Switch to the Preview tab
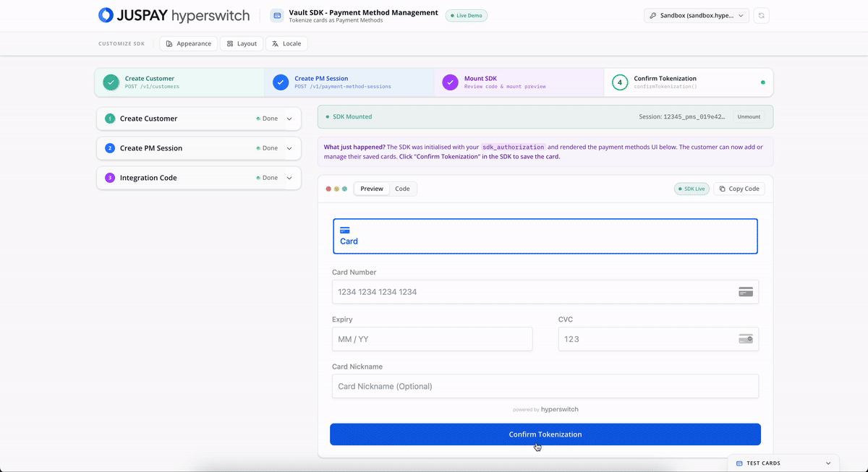 pyautogui.click(x=372, y=189)
